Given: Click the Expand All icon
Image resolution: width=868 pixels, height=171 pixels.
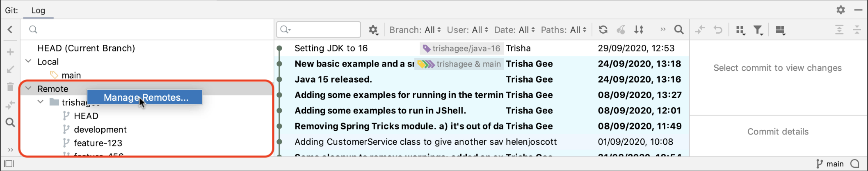Looking at the screenshot, I should pos(839,30).
